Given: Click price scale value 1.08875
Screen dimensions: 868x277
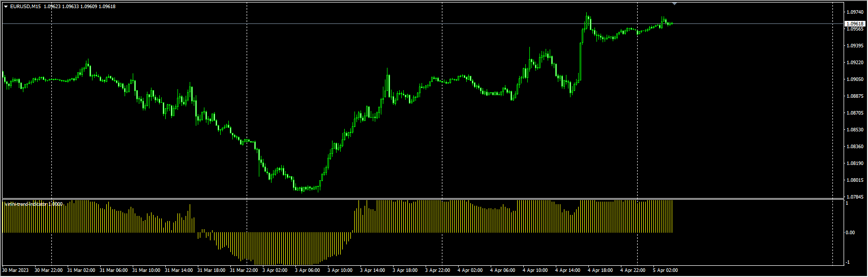Looking at the screenshot, I should [855, 96].
